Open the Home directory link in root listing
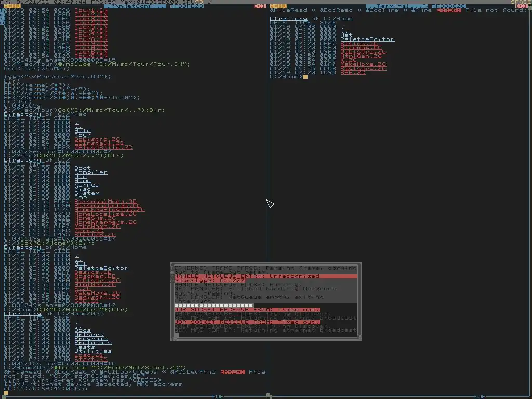 coord(83,180)
